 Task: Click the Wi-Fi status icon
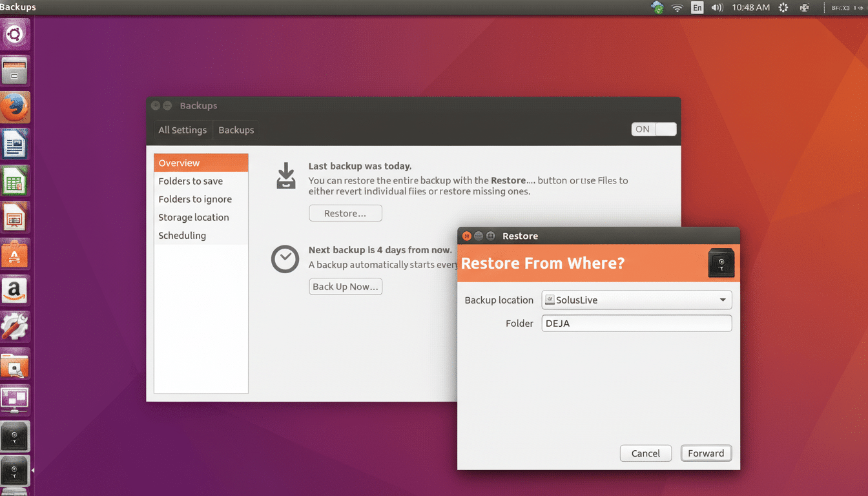tap(677, 8)
